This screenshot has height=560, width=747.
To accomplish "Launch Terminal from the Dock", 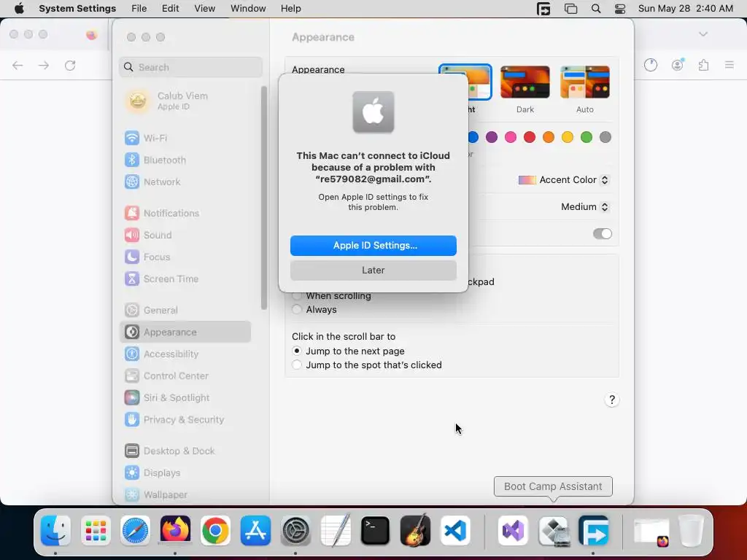I will tap(376, 531).
